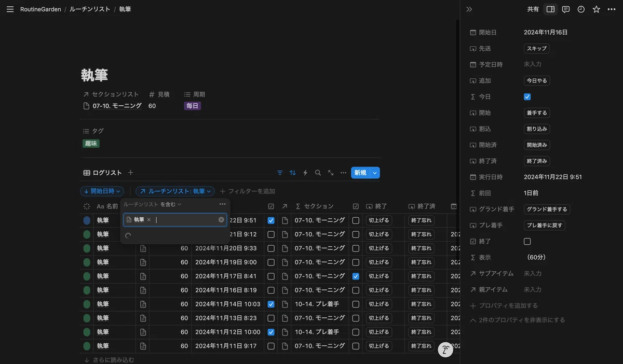Add a filter with フィルターを追加
623x364 pixels.
(x=247, y=191)
